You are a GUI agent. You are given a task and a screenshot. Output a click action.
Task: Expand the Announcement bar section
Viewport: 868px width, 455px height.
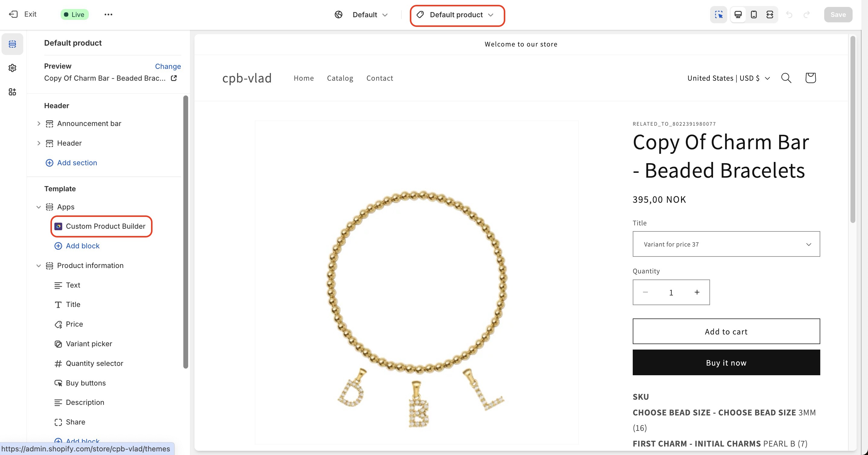point(39,124)
